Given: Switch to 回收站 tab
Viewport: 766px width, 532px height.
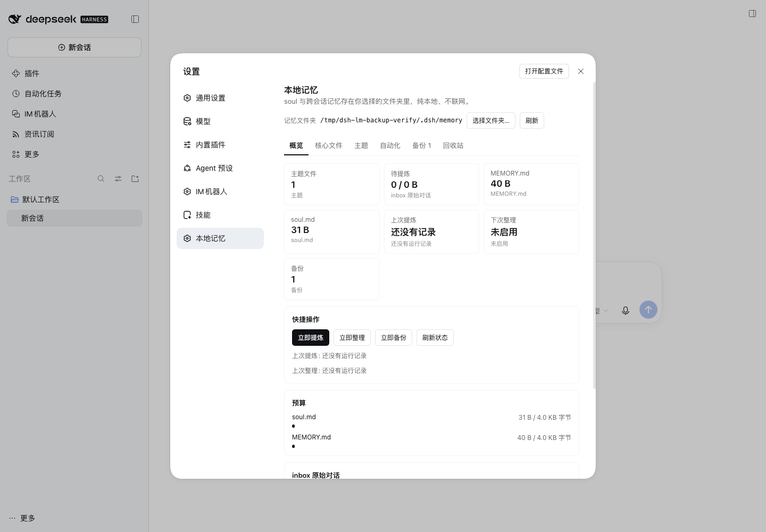Looking at the screenshot, I should click(x=453, y=145).
